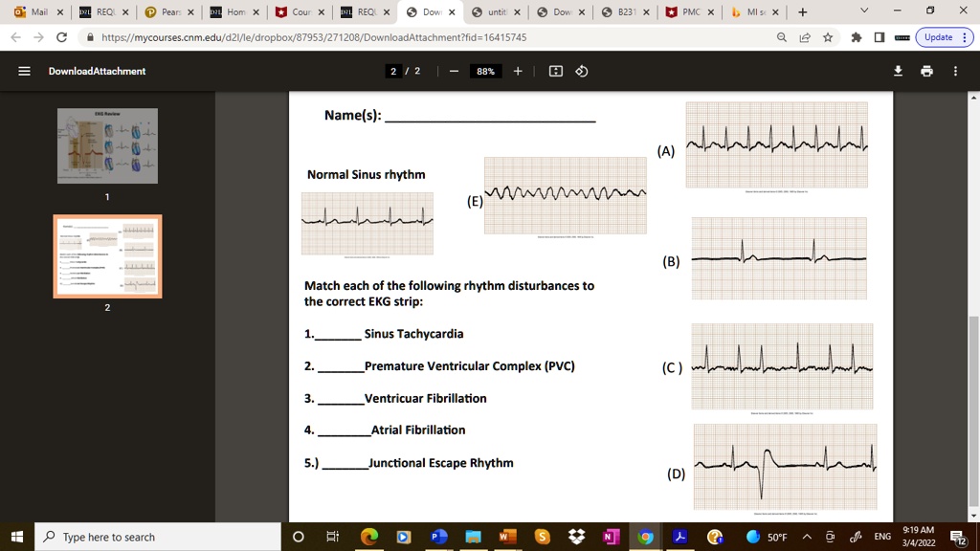Switch to the Pearson browser tab

[165, 11]
